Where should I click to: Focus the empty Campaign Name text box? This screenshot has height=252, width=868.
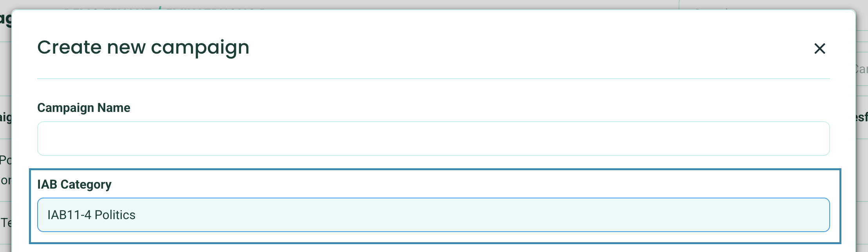coord(433,139)
